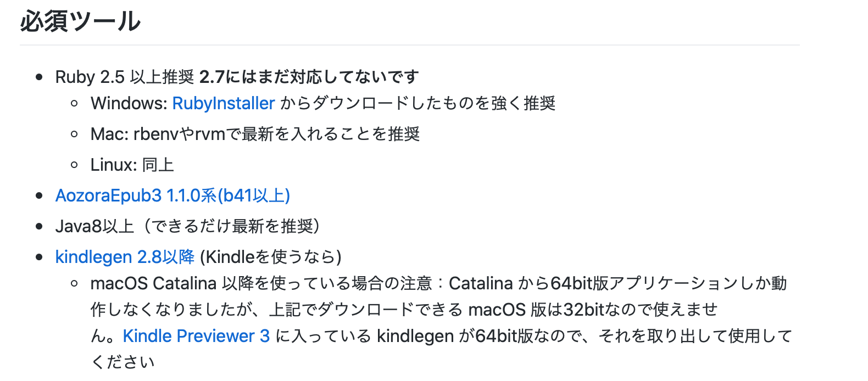
Task: Click the bullet beside AozoraEpub3 link
Action: 39,195
